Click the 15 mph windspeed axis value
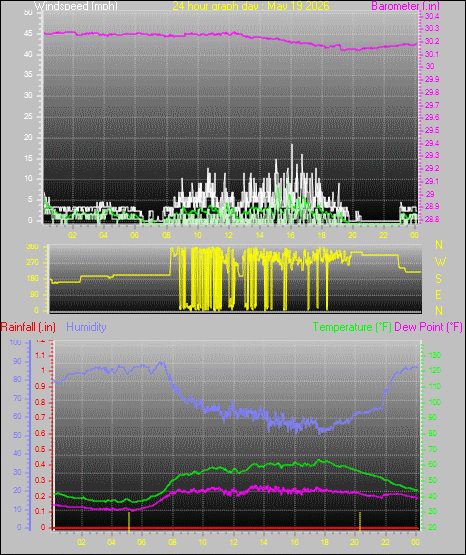Image resolution: width=466 pixels, height=555 pixels. (x=28, y=158)
